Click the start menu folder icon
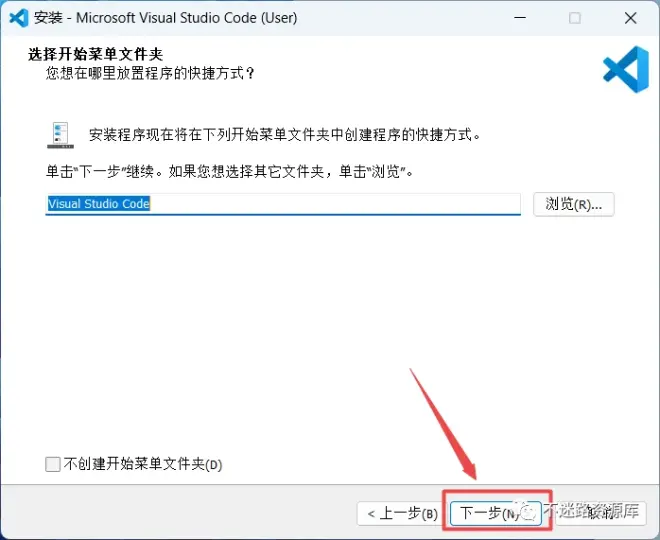This screenshot has height=540, width=660. (61, 135)
